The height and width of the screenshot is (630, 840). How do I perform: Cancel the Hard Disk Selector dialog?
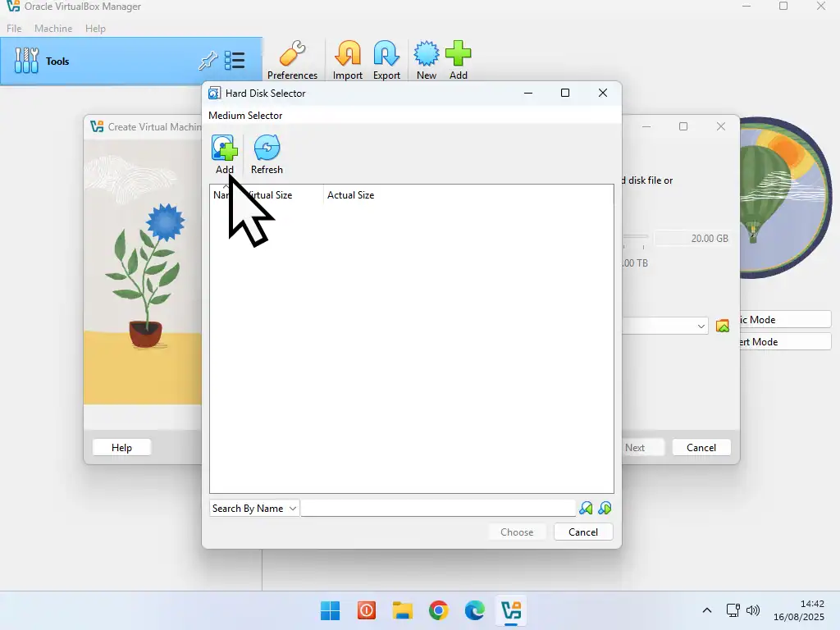583,532
